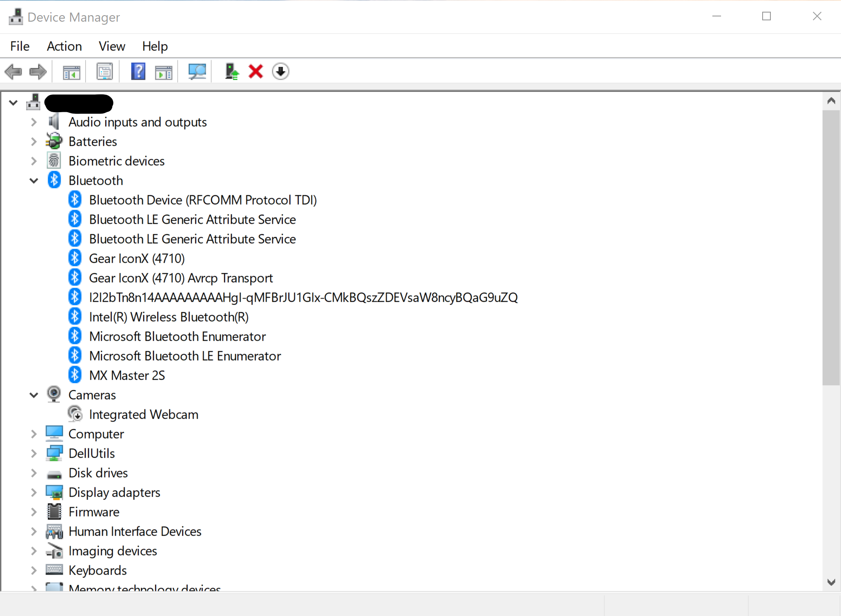Select Gear IconX (4710) device
The height and width of the screenshot is (616, 841).
point(137,258)
